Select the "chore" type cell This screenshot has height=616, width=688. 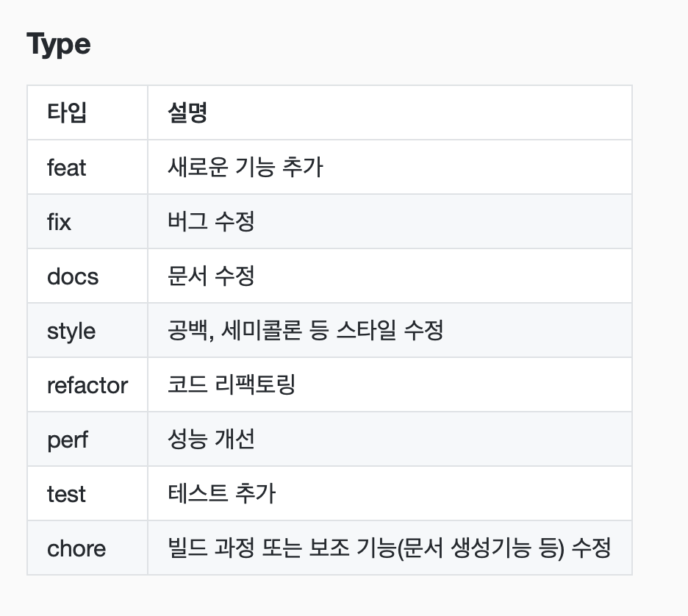76,548
